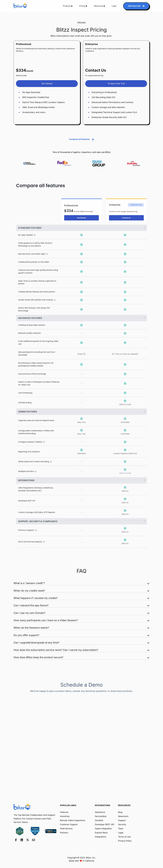Image resolution: width=163 pixels, height=868 pixels.
Task: Open the Products dropdown menu
Action: coord(68,6)
